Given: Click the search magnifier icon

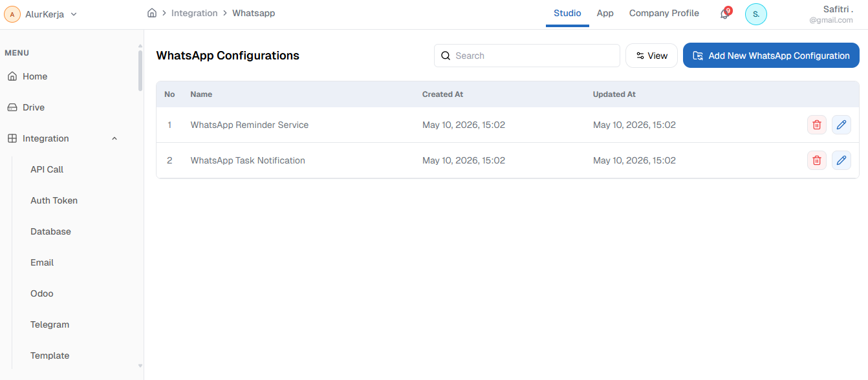Looking at the screenshot, I should pos(446,56).
